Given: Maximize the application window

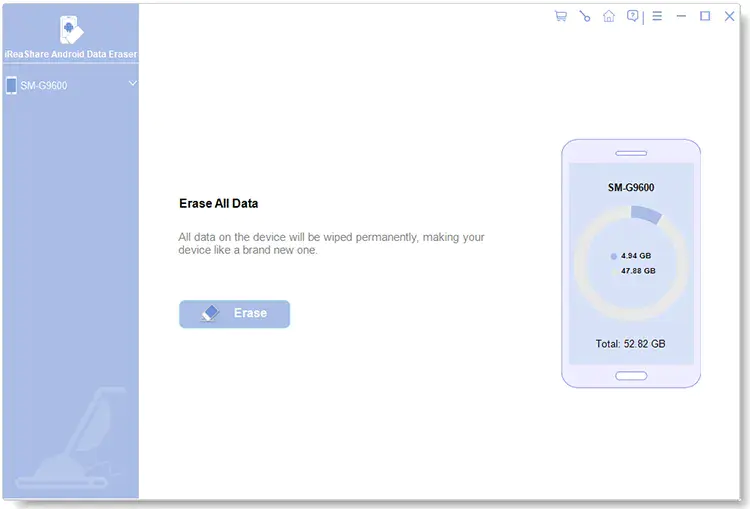Looking at the screenshot, I should click(x=705, y=16).
